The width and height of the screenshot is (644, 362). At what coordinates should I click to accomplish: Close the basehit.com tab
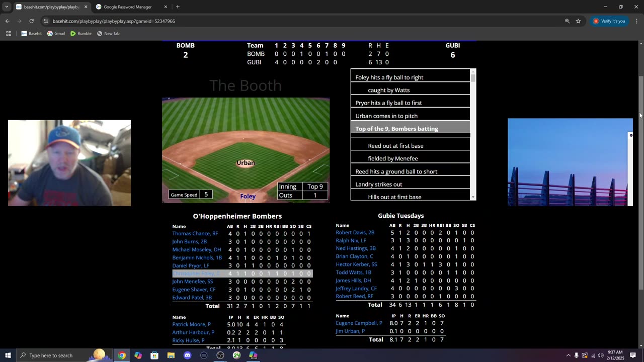coord(86,7)
